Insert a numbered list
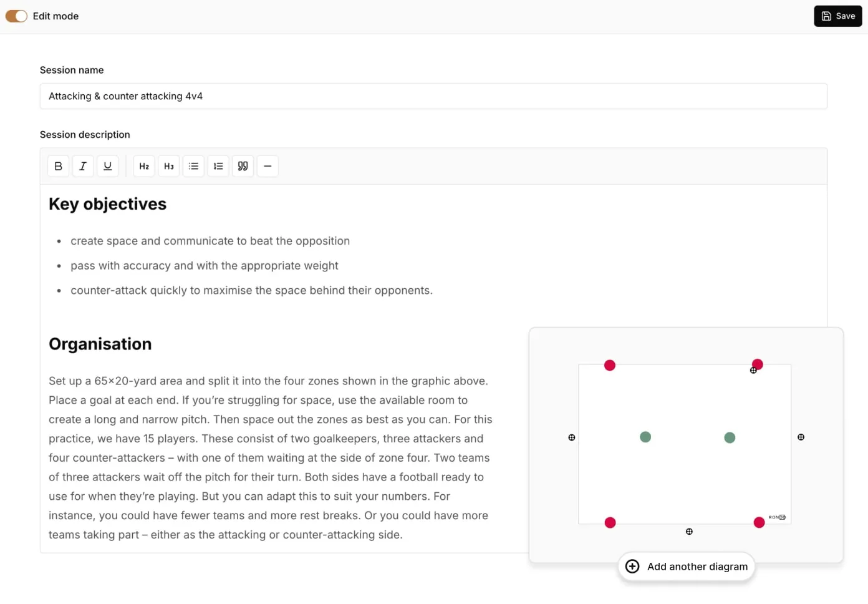 [x=218, y=166]
